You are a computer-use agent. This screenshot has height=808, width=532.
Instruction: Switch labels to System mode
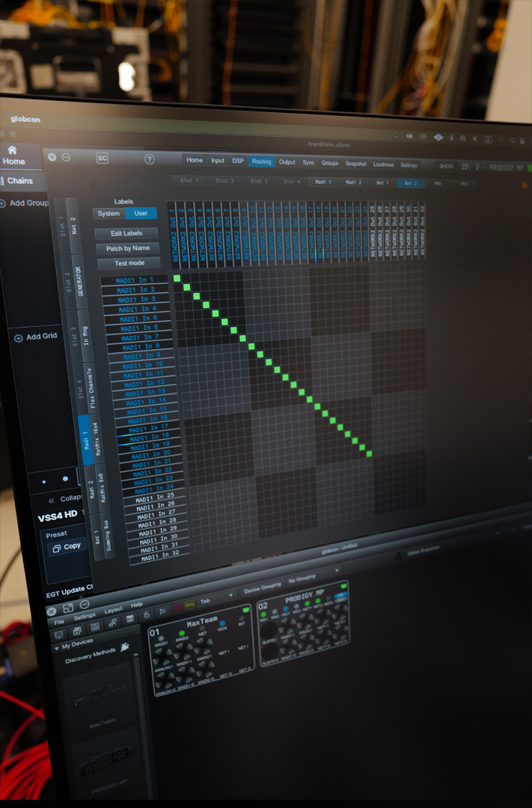[108, 214]
